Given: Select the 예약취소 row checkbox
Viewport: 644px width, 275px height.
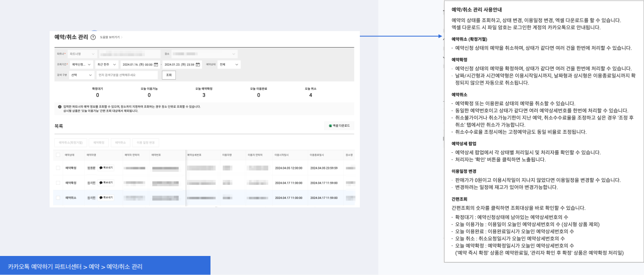Looking at the screenshot, I should pos(58,198).
